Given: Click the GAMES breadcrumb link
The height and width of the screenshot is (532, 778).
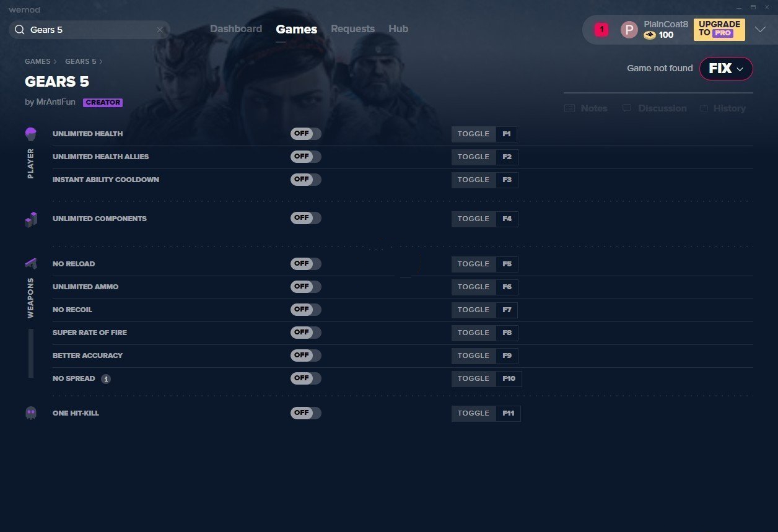Looking at the screenshot, I should (x=38, y=62).
